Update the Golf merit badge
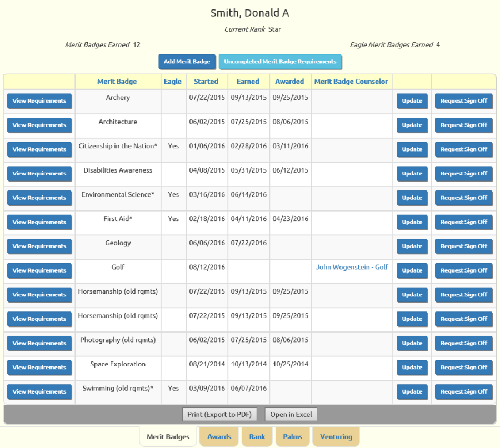500x448 pixels. pyautogui.click(x=412, y=270)
